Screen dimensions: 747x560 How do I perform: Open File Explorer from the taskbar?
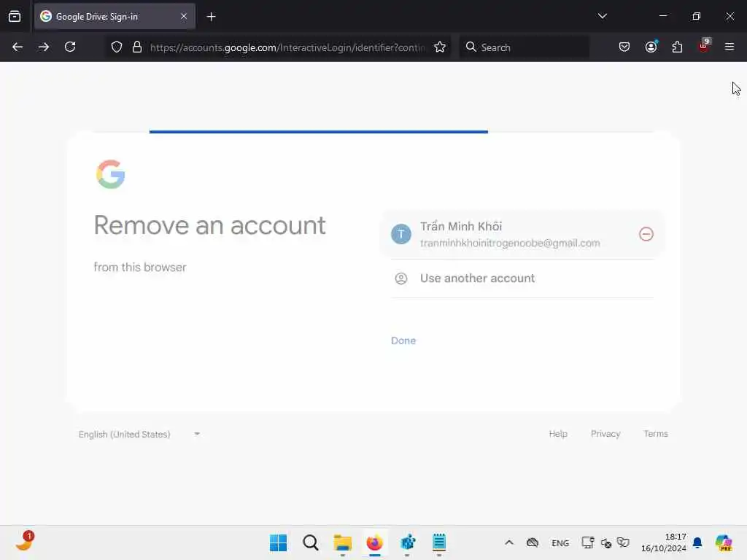[343, 542]
